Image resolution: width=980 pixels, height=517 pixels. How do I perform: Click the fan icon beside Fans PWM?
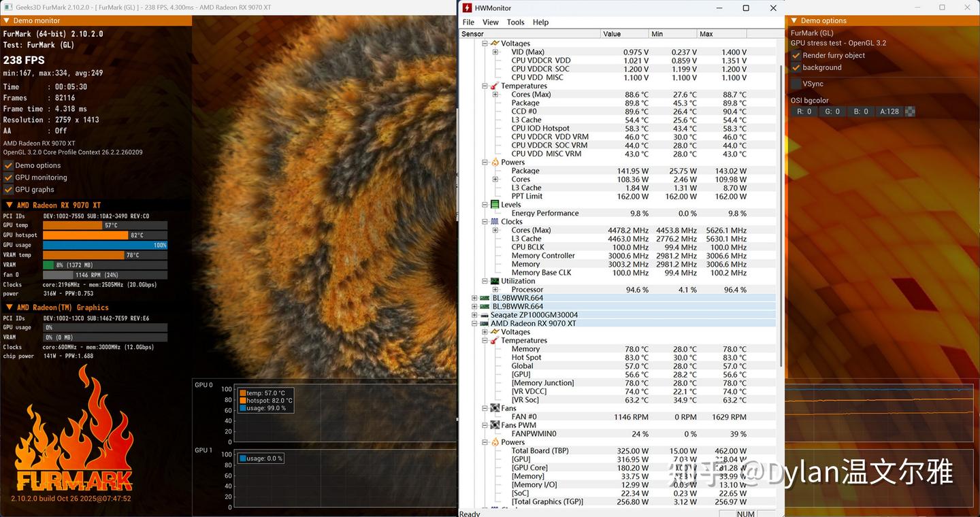click(x=495, y=425)
